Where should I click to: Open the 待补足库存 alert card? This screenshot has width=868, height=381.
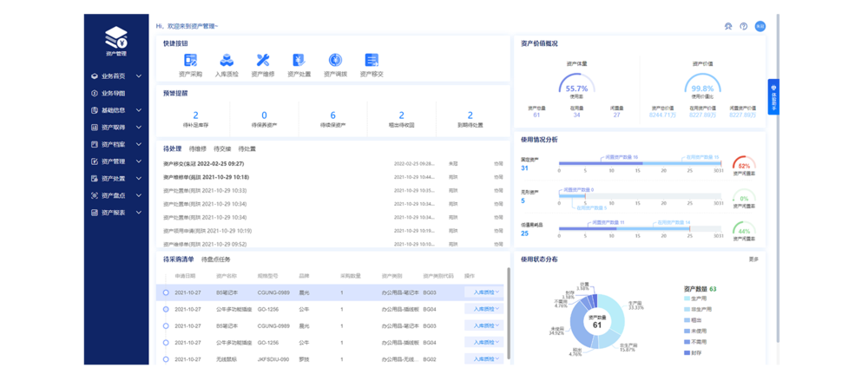195,119
